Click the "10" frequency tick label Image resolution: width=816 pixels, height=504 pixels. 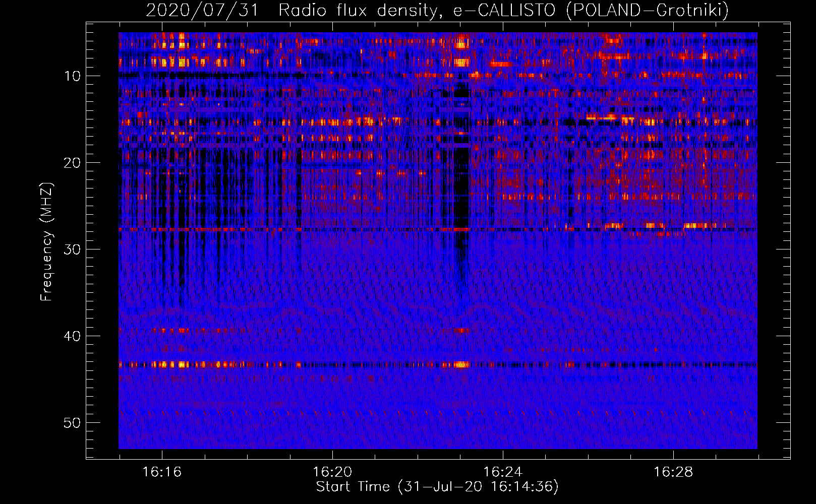pos(73,76)
